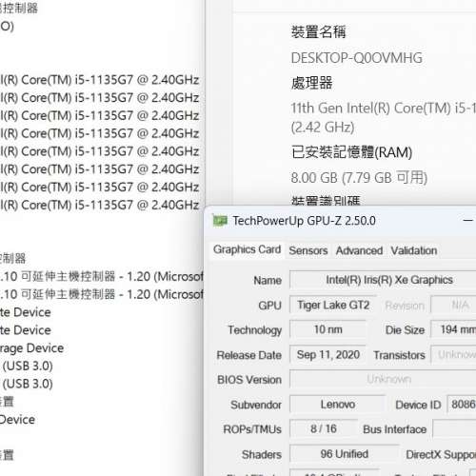Image resolution: width=476 pixels, height=476 pixels.
Task: Select the first 'te Device' entry in Device Manager
Action: tap(26, 312)
